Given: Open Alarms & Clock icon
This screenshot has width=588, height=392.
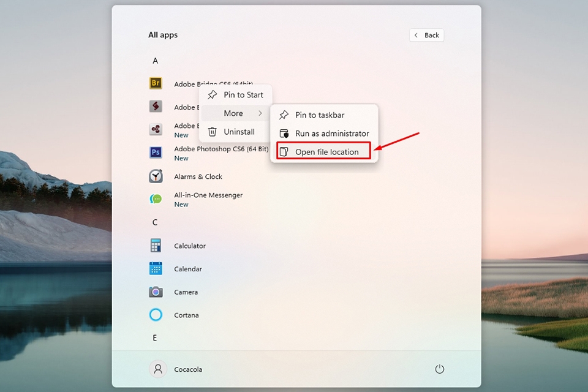Looking at the screenshot, I should (x=155, y=176).
